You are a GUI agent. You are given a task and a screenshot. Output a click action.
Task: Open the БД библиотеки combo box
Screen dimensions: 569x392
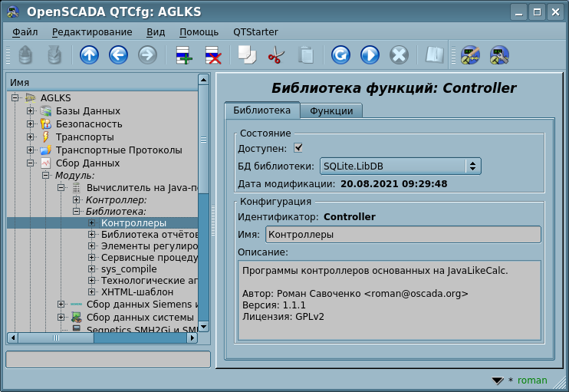coord(400,166)
